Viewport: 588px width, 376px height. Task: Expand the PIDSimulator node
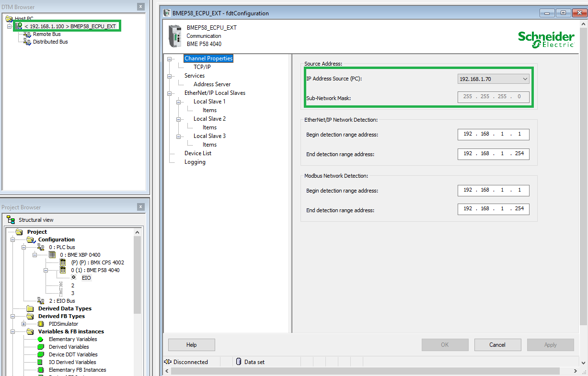23,324
